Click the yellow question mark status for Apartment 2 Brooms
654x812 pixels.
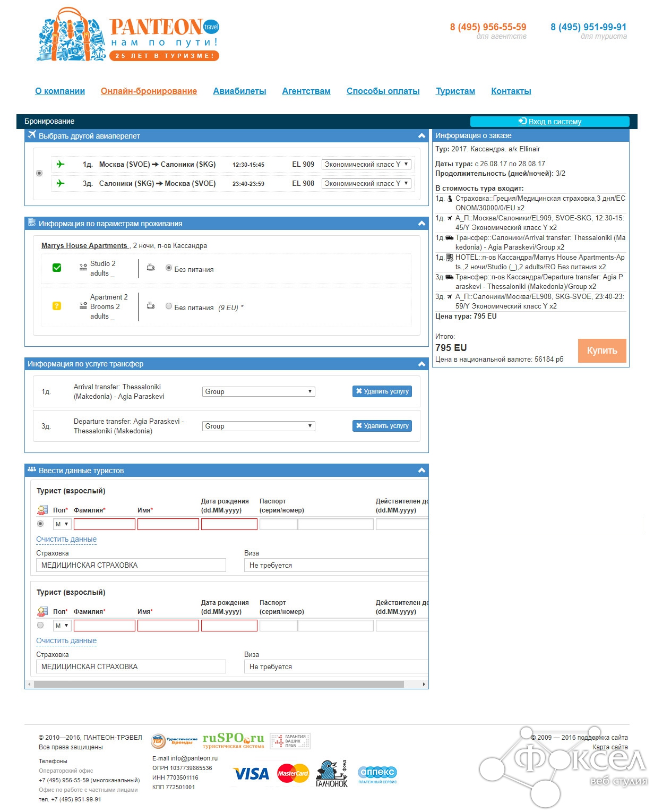click(x=57, y=306)
